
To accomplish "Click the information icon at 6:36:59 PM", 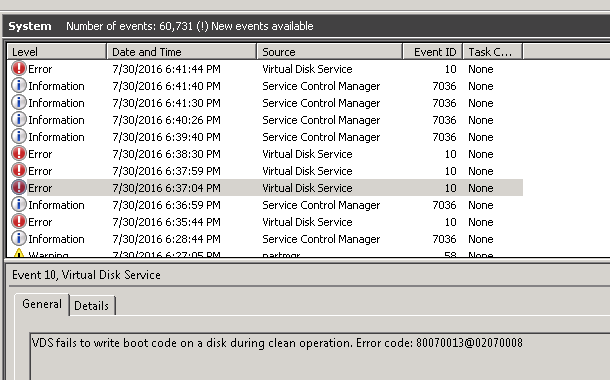I will (19, 205).
